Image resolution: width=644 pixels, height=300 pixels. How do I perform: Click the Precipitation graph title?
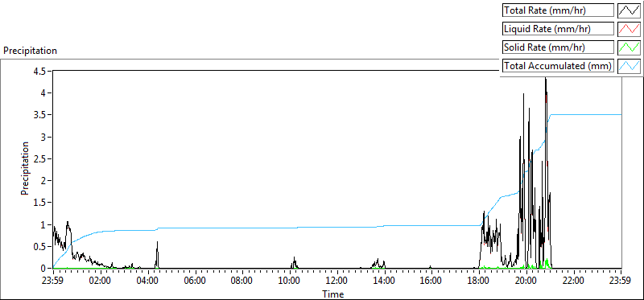(30, 51)
